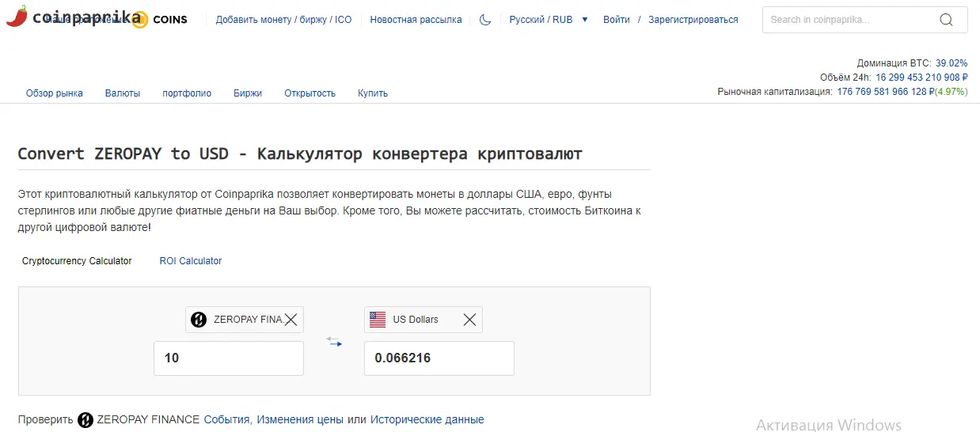Click ZEROPAY icon beside Проверить
Screen dimensions: 980x432
85,420
